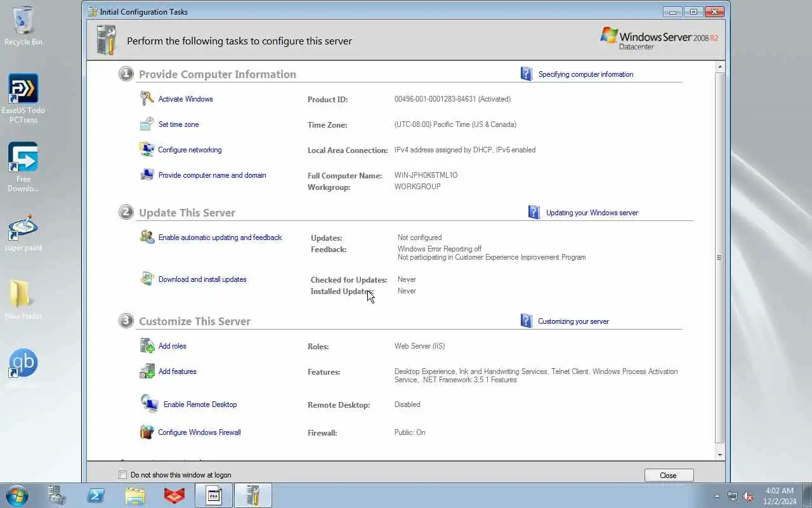Click the Local Area Connection value text
This screenshot has height=508, width=812.
(465, 150)
